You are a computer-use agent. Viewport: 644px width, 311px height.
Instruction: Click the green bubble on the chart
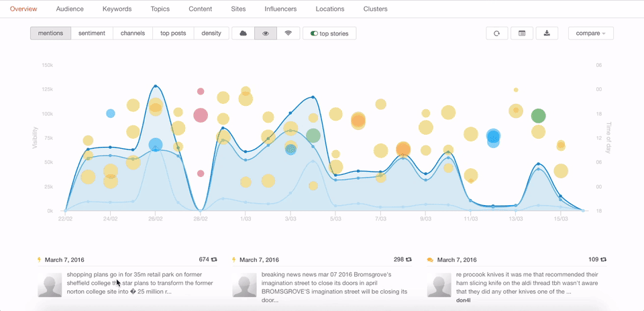(x=538, y=116)
